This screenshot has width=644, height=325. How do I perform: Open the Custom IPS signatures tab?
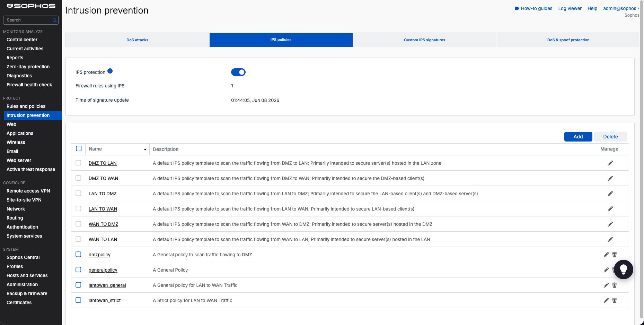(424, 40)
